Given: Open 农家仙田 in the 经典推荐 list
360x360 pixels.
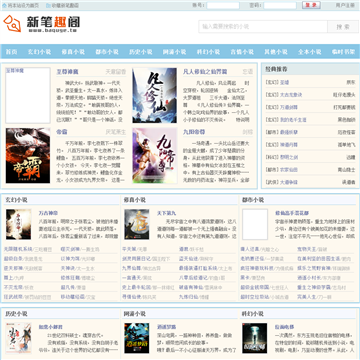Looking at the screenshot, I should [x=289, y=170].
